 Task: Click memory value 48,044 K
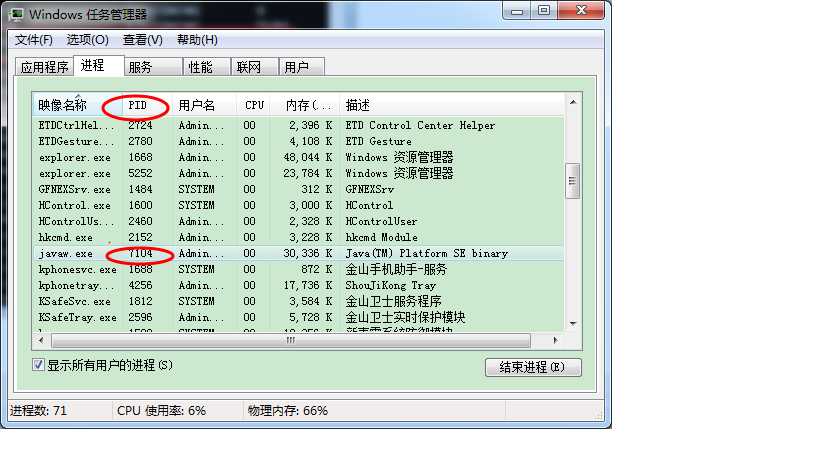(308, 157)
